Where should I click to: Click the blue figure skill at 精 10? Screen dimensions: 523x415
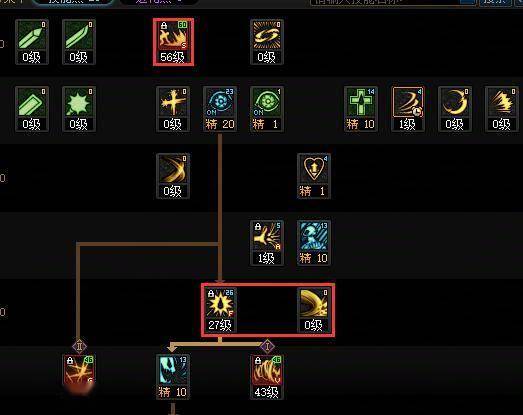tap(314, 243)
